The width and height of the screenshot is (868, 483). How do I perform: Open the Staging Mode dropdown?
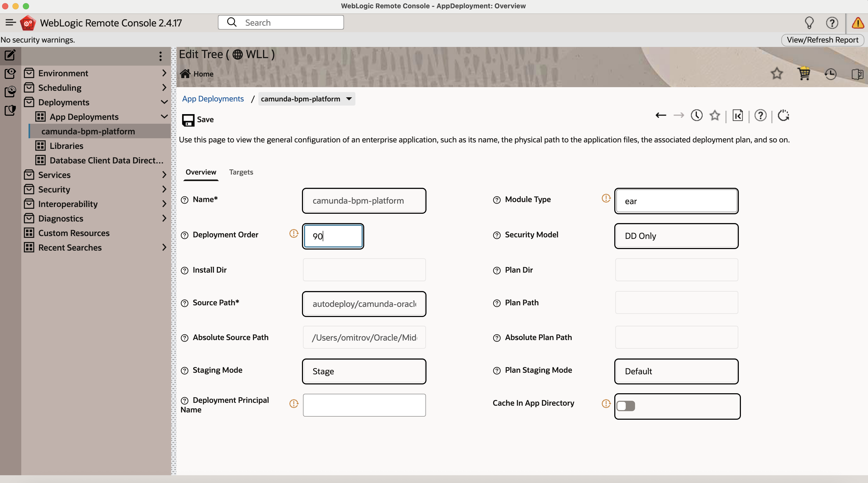(x=364, y=371)
